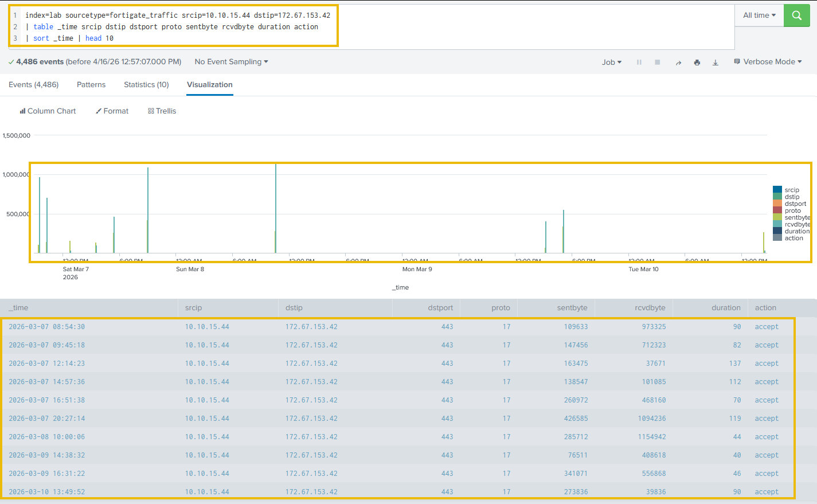The width and height of the screenshot is (817, 504).
Task: Select the Visualization tab
Action: (x=210, y=85)
